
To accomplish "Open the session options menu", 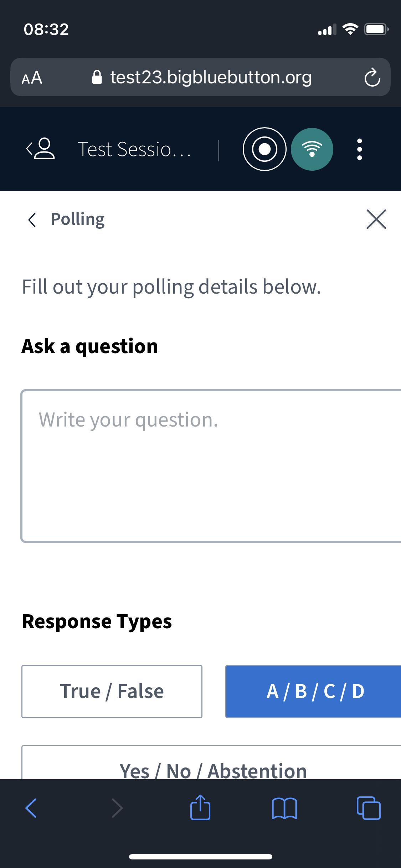I will tap(359, 149).
